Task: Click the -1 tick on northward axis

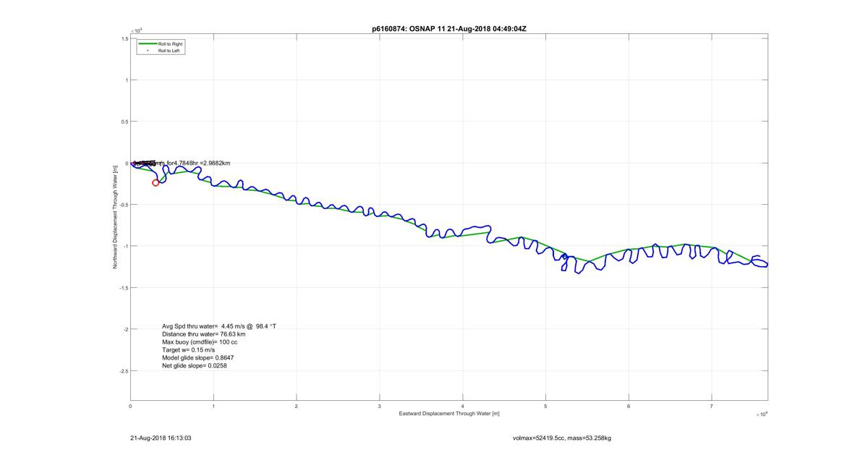Action: coord(125,246)
